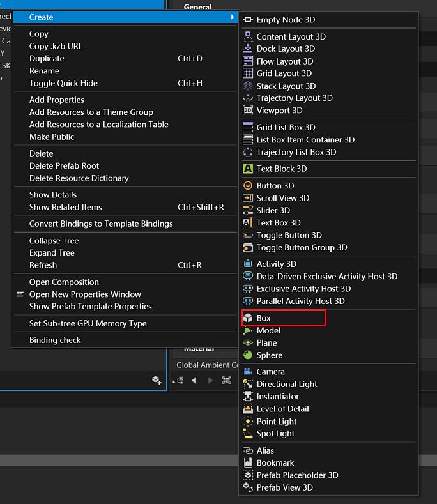
Task: Select Binding check
Action: [x=55, y=340]
